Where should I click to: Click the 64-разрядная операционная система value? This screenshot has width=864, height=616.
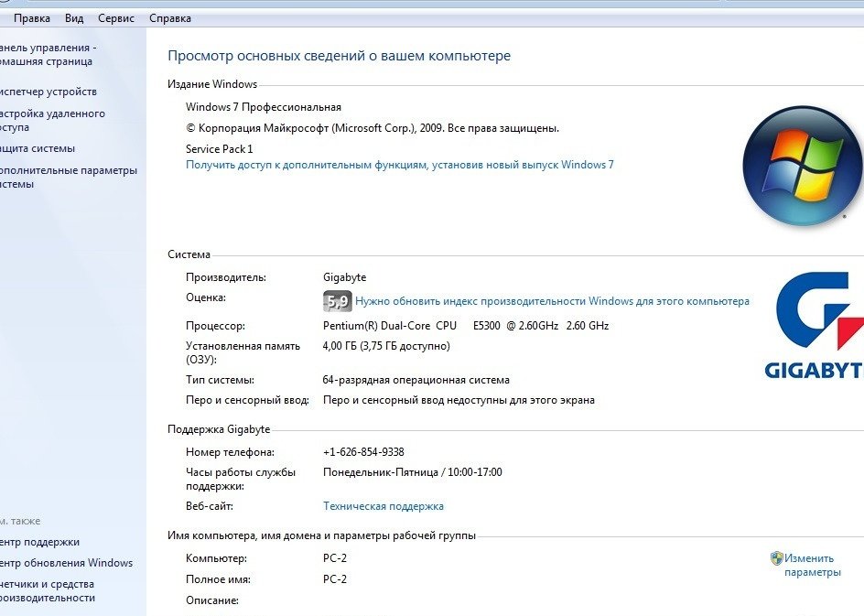416,380
